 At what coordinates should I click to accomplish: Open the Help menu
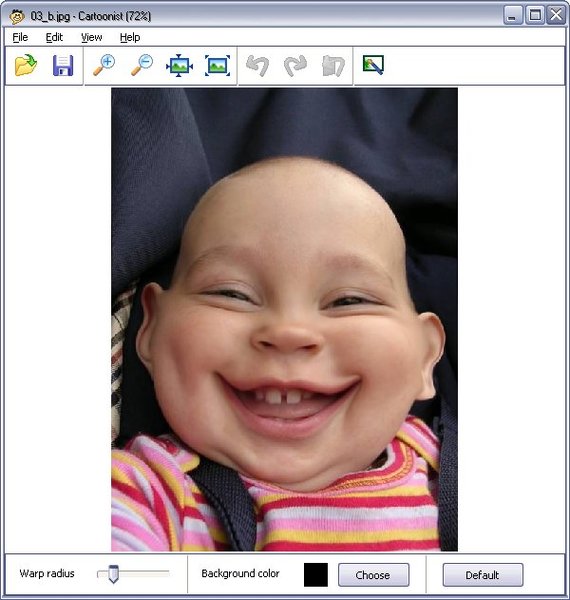[130, 38]
